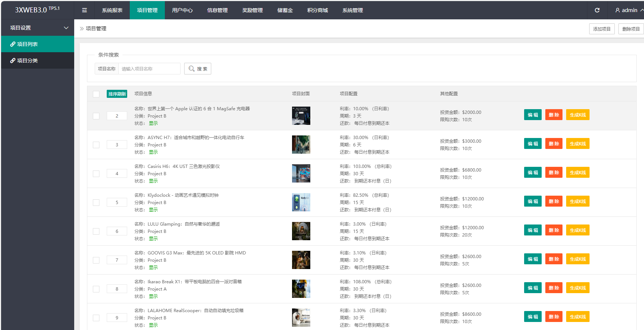
Task: Focus the 项目名称 search input field
Action: point(149,69)
